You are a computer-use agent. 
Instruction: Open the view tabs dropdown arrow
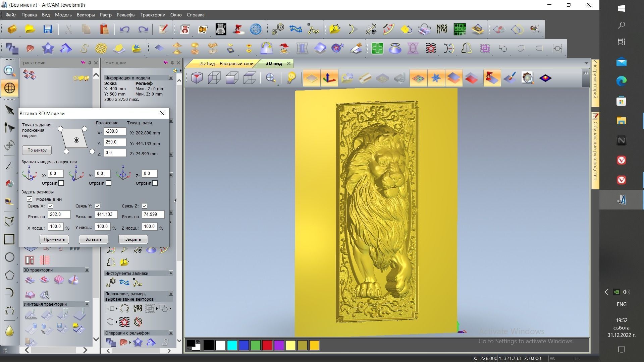586,63
